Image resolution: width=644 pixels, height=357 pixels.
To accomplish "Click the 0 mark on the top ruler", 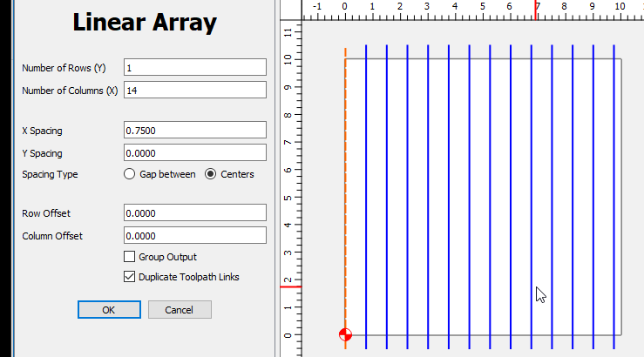I will (344, 7).
